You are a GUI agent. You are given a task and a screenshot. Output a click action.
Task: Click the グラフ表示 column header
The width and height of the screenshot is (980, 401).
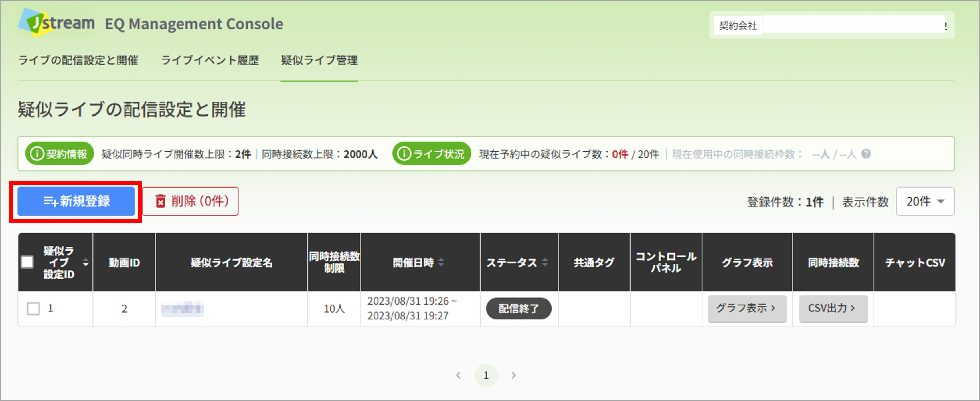(x=747, y=262)
